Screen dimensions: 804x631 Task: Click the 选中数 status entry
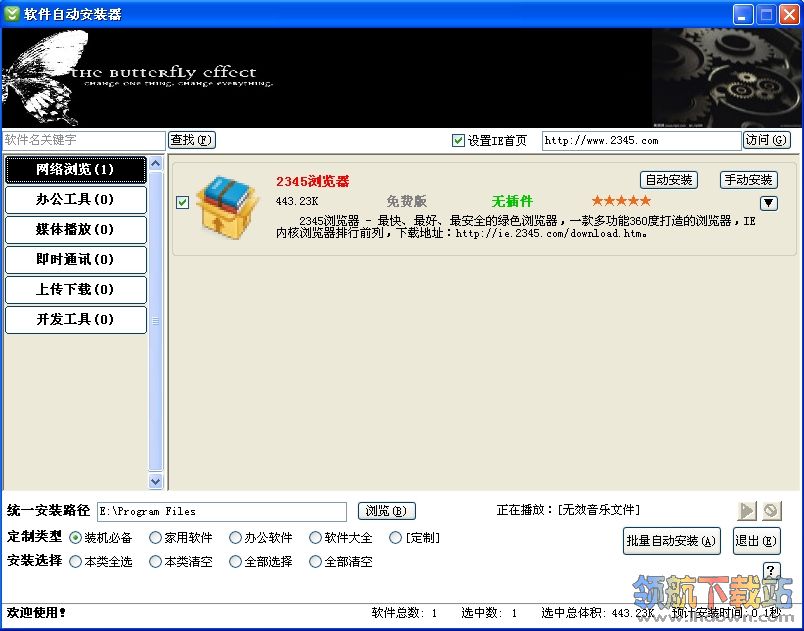pos(489,613)
